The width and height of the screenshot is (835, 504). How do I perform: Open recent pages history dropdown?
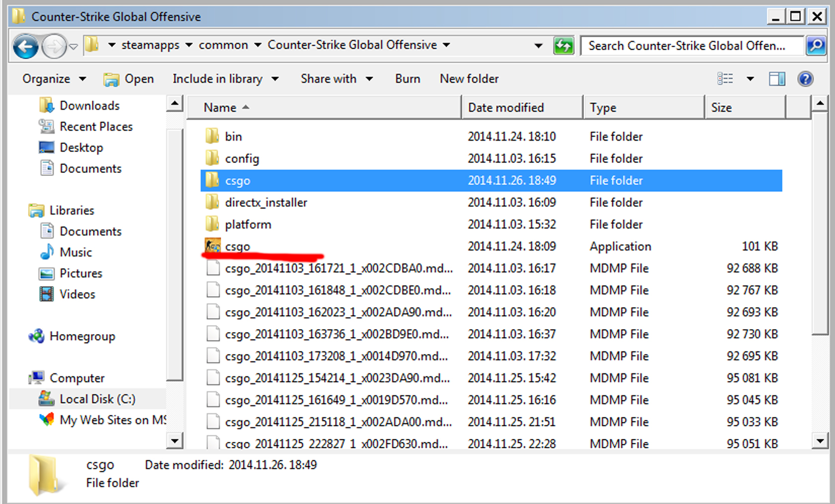coord(74,47)
